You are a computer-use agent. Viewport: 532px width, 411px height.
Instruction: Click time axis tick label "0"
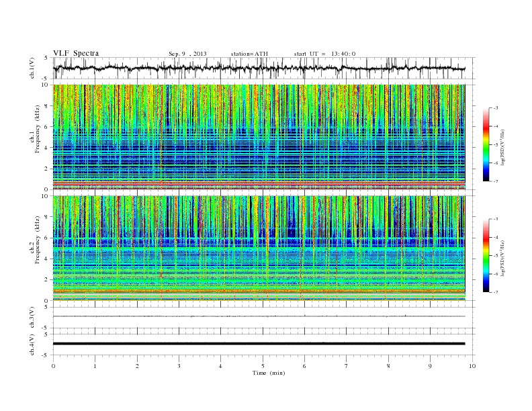53,366
